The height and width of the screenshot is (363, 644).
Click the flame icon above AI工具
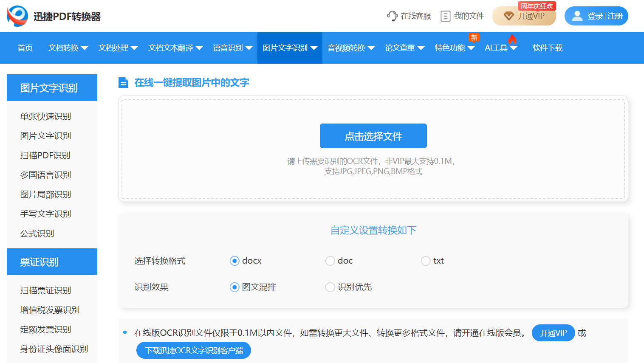[512, 39]
